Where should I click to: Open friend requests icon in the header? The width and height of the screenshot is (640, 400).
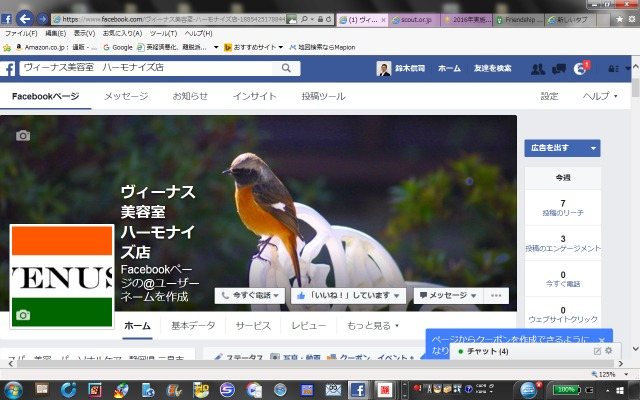(538, 69)
